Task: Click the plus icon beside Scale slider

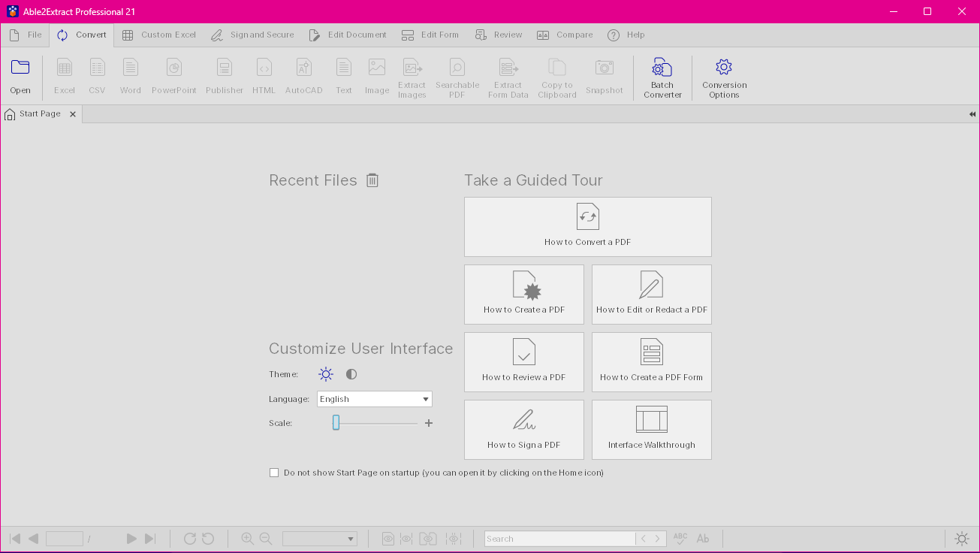Action: 429,423
